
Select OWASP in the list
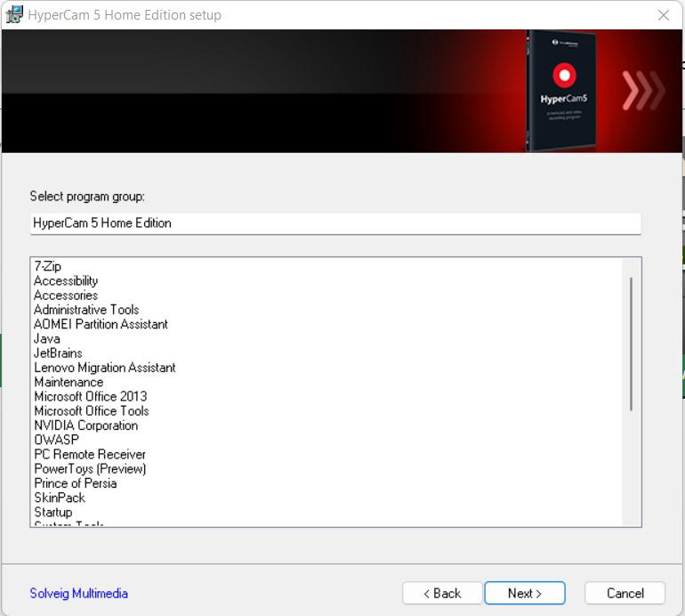56,440
